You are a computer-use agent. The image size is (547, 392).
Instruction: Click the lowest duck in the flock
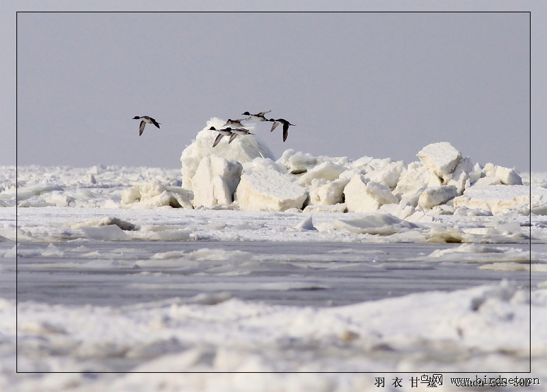tap(222, 135)
